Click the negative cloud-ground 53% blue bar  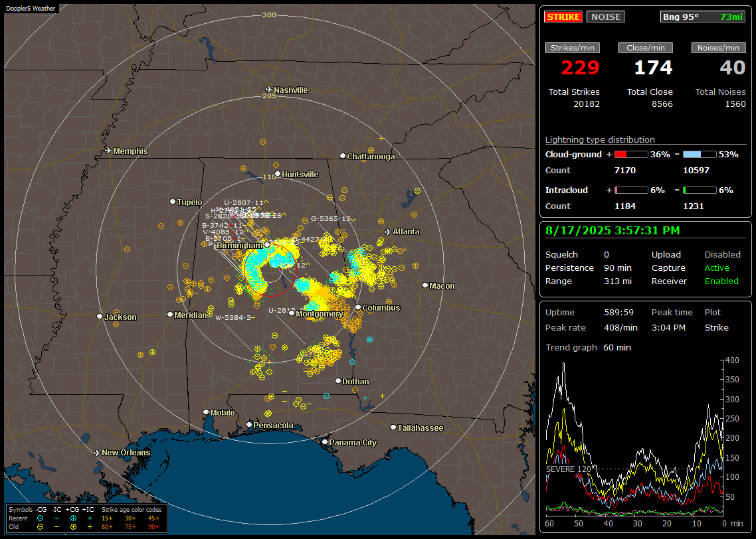coord(700,154)
